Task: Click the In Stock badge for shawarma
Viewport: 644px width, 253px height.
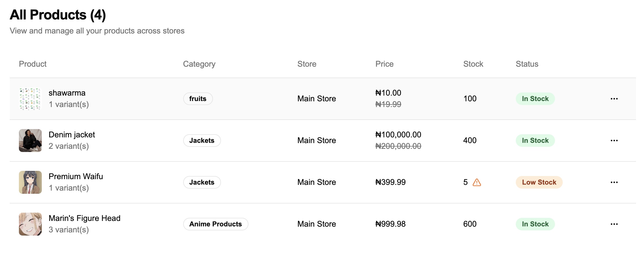Action: (535, 99)
